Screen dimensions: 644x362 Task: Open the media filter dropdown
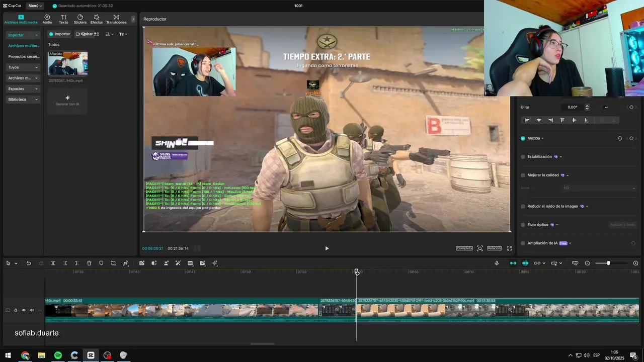123,34
